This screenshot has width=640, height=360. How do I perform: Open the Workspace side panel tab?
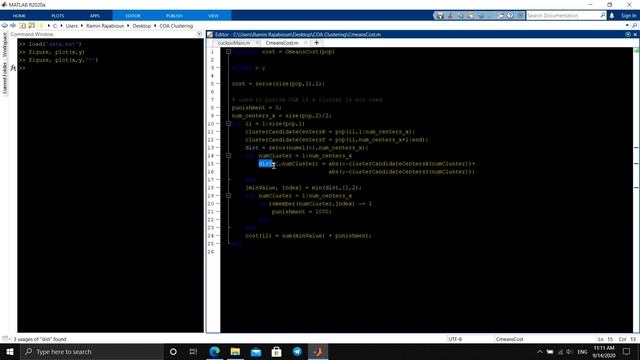[4, 44]
